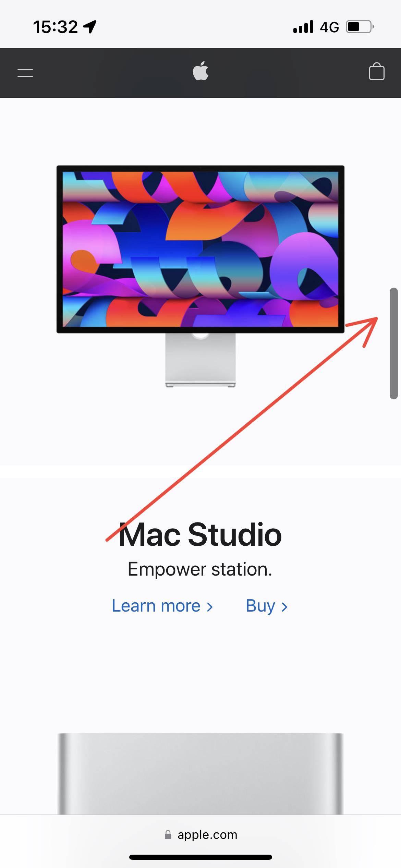Tap the chevron after Buy
401x868 pixels.
point(284,607)
